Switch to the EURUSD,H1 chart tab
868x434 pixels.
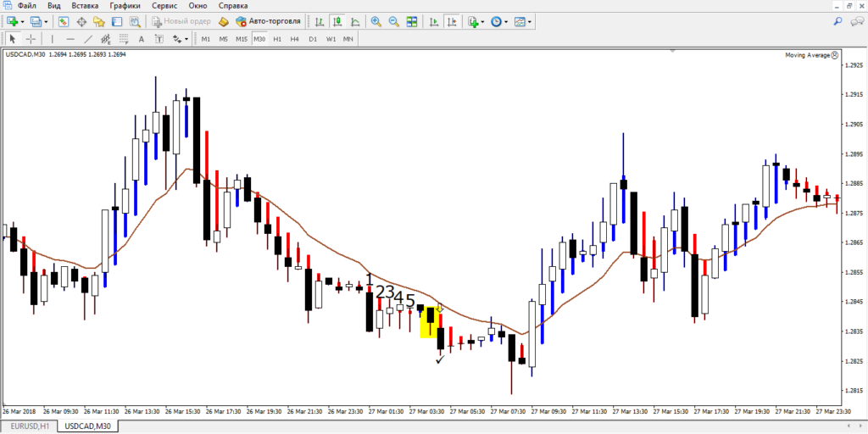pos(31,426)
